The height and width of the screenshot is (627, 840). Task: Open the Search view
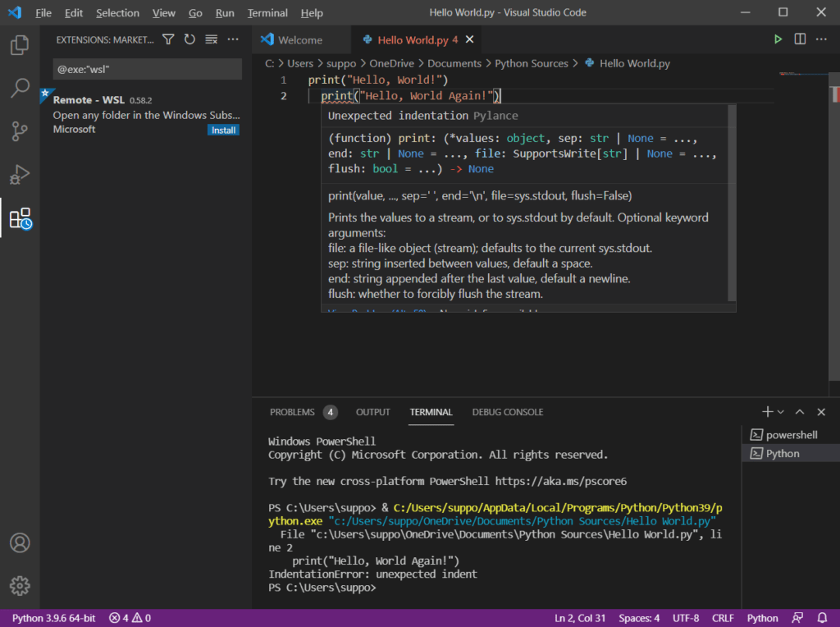click(20, 89)
